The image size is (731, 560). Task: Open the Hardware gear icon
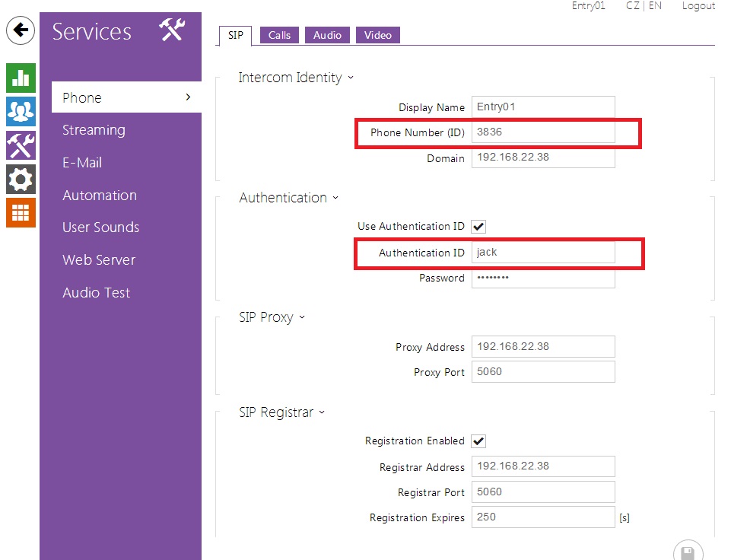pyautogui.click(x=21, y=180)
